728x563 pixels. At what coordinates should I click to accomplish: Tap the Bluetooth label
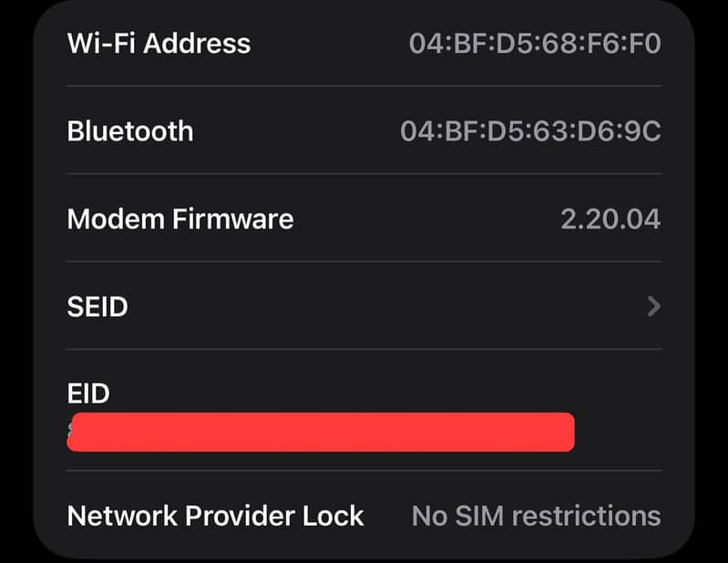[130, 131]
